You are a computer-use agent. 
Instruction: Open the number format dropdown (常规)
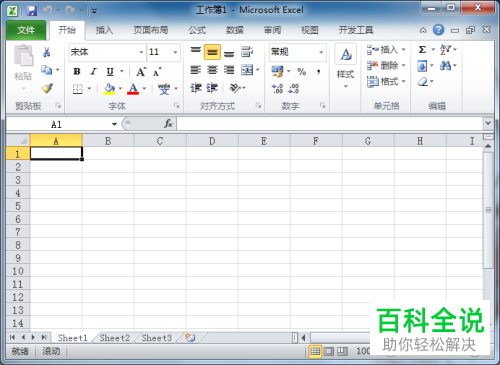321,52
